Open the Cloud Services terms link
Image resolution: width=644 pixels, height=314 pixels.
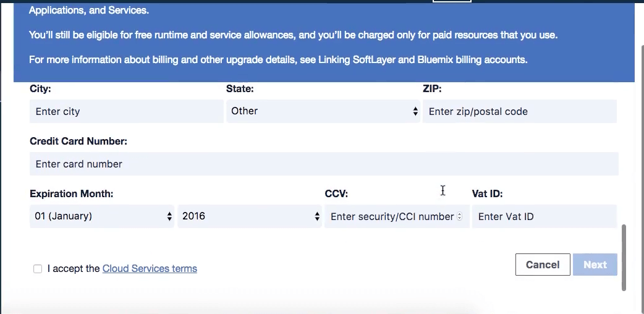pyautogui.click(x=150, y=269)
